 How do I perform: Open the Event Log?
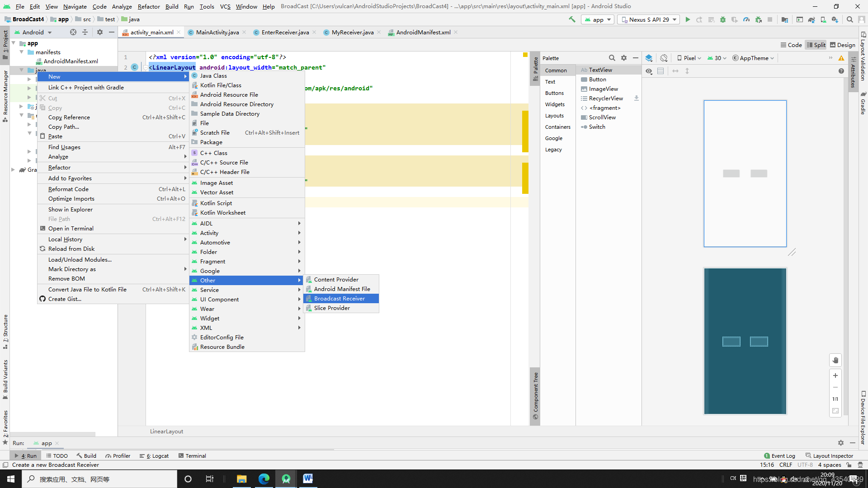tap(779, 455)
